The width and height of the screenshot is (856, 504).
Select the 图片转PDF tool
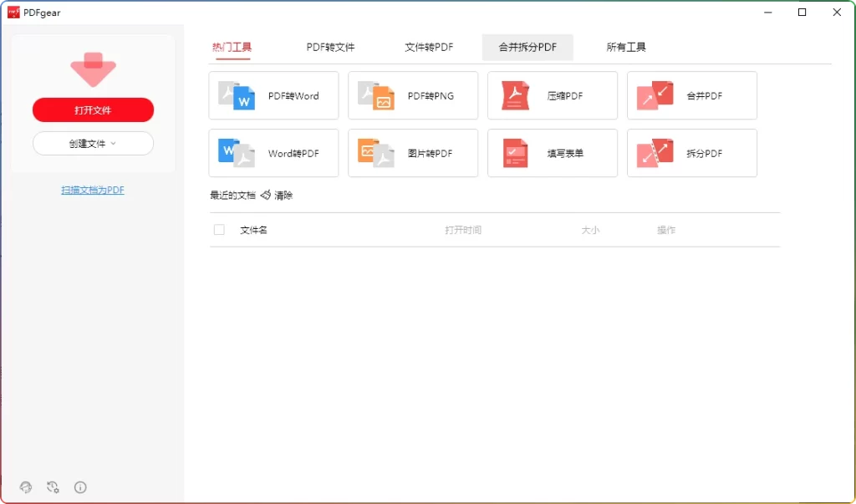click(413, 153)
